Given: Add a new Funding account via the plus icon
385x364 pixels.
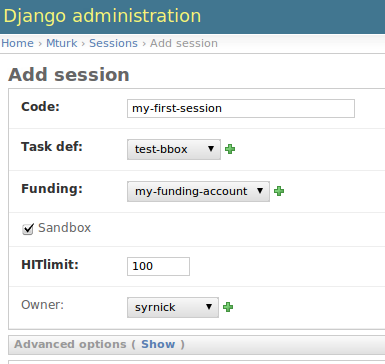Looking at the screenshot, I should tap(279, 191).
